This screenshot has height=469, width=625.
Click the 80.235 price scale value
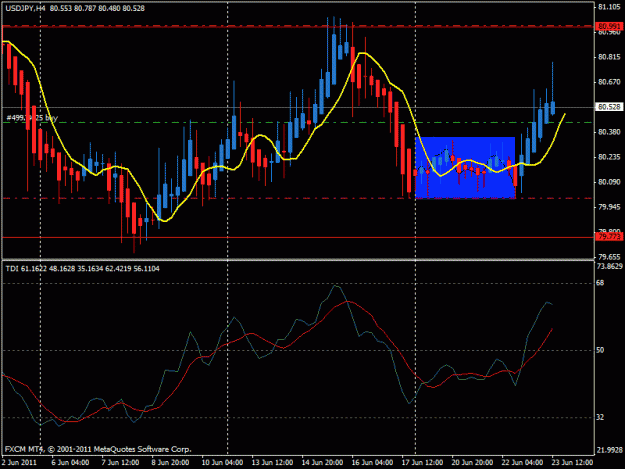(609, 157)
